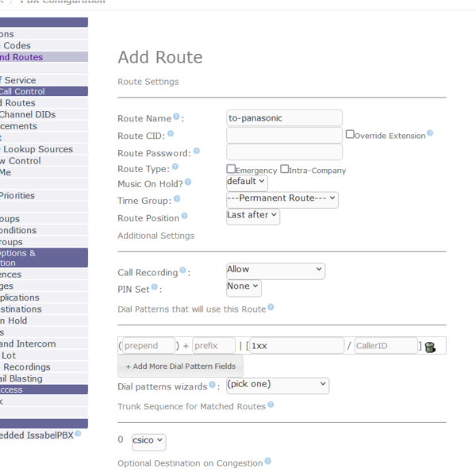Enable the Override Extension checkbox
The image size is (476, 476).
tap(349, 135)
